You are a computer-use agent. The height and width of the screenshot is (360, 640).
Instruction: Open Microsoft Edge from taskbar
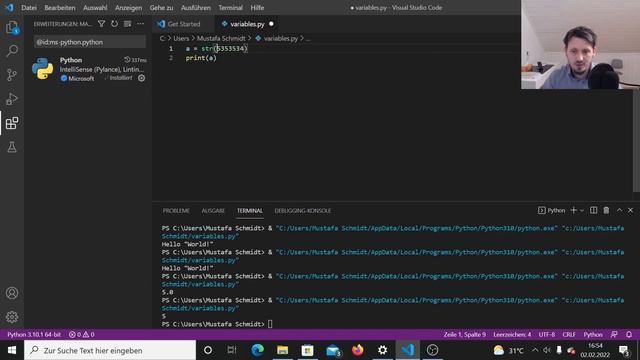(x=258, y=350)
